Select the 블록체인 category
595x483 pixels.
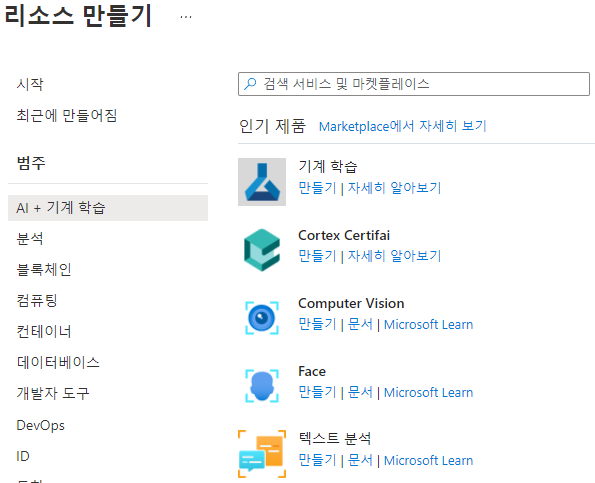pos(44,270)
